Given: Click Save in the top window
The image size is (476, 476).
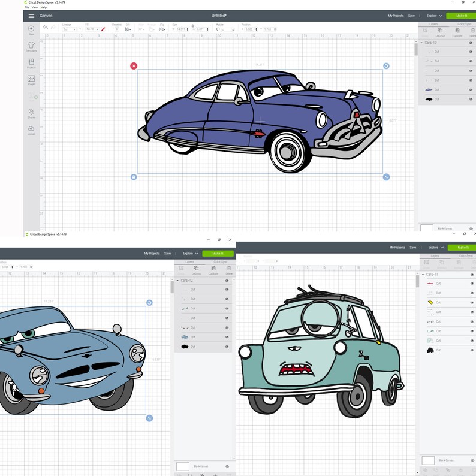Looking at the screenshot, I should coord(411,16).
